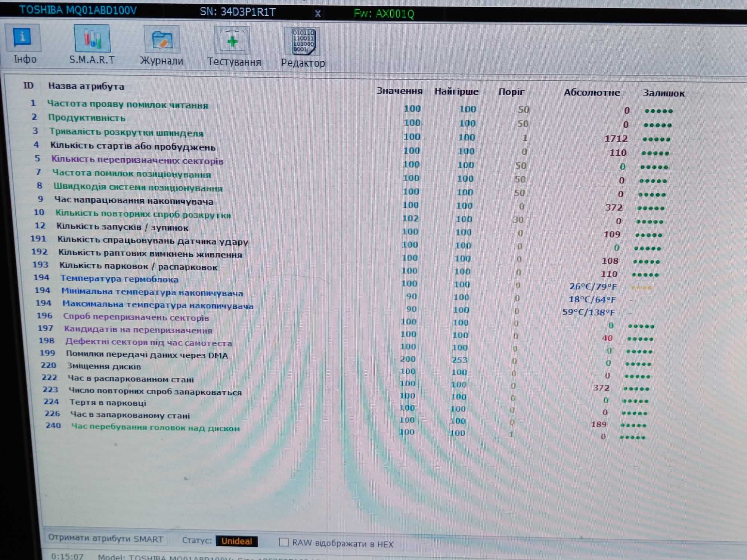The image size is (747, 560).
Task: Click worst value 253 in attribute 199 row
Action: pos(459,360)
